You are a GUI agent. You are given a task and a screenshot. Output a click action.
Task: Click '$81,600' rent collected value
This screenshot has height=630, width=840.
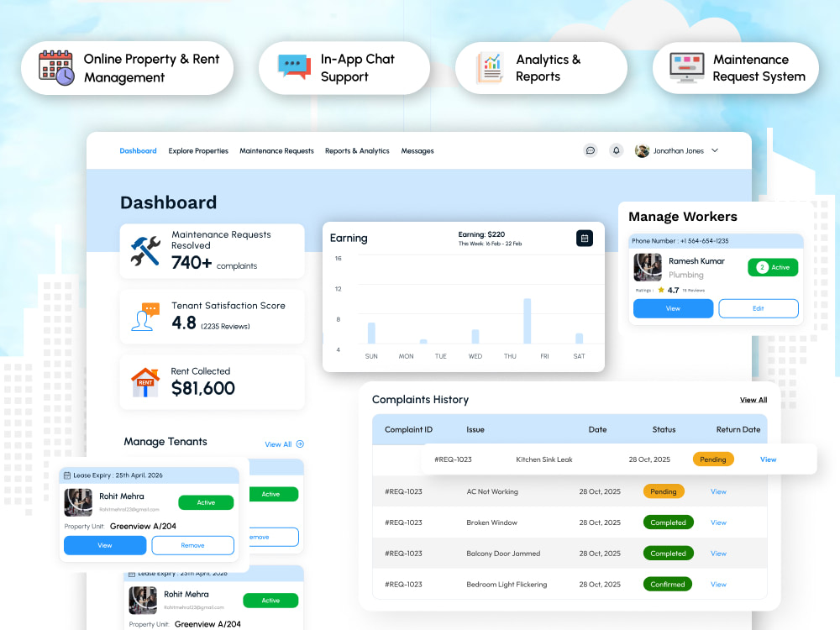(203, 388)
